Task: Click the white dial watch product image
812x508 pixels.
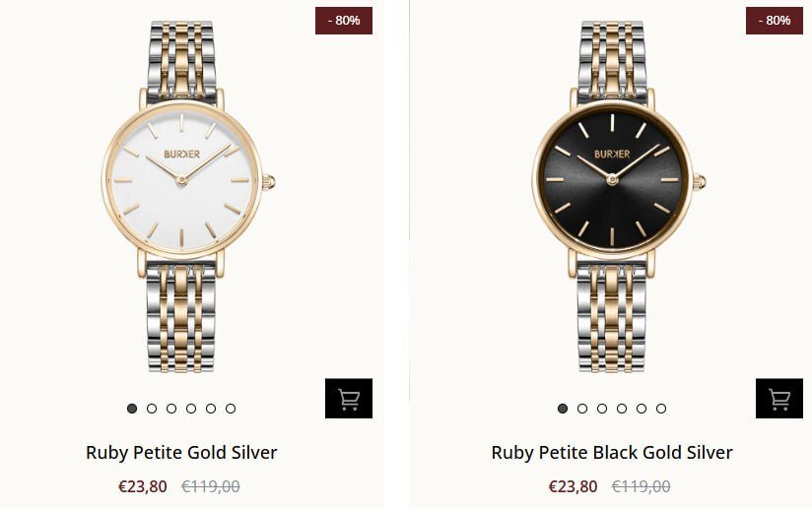Action: click(182, 187)
